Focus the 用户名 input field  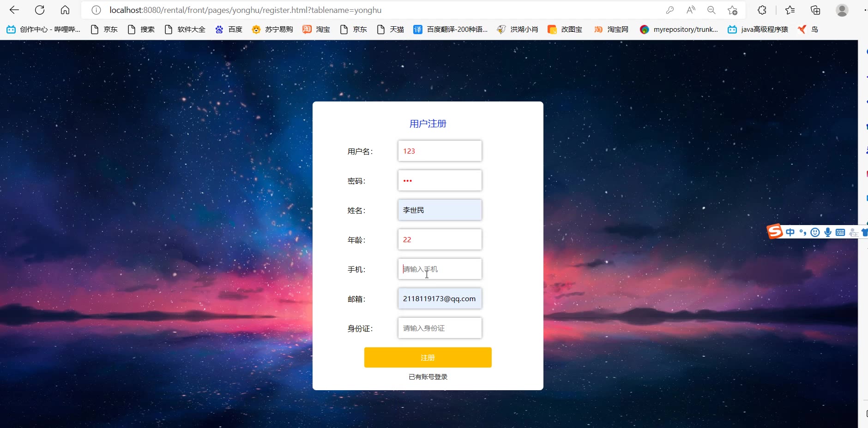(440, 151)
